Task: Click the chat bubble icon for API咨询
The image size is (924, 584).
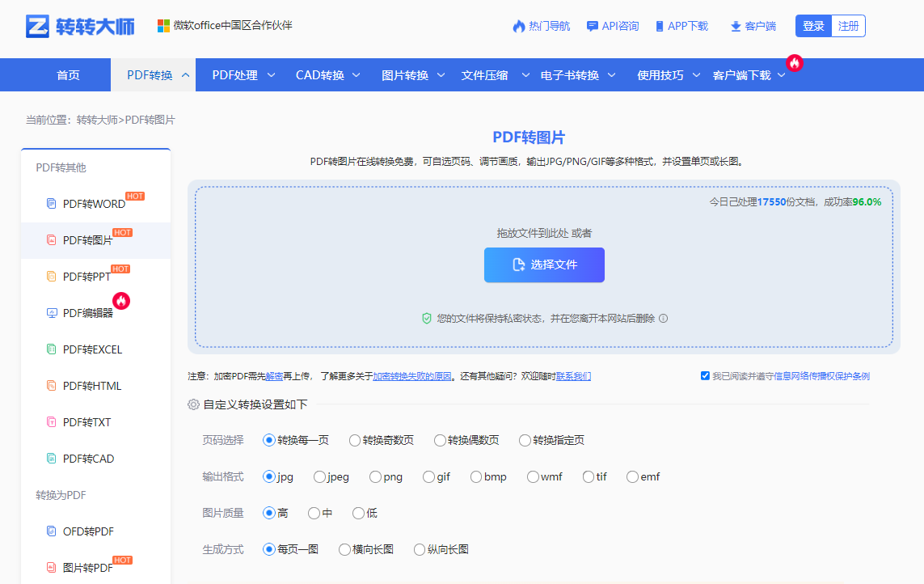Action: (x=593, y=26)
